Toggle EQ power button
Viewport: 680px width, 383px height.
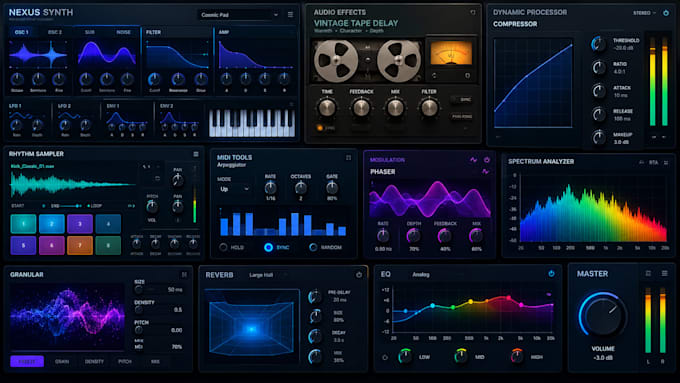point(551,274)
